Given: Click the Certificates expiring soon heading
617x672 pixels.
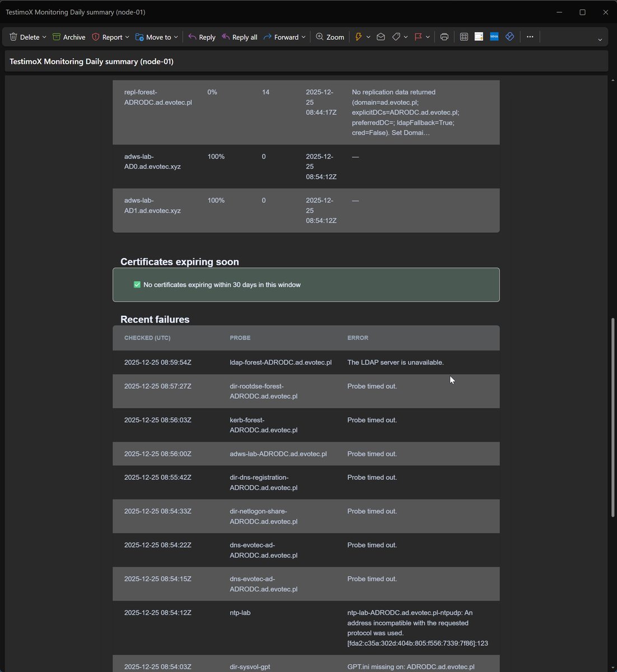Looking at the screenshot, I should pos(180,262).
